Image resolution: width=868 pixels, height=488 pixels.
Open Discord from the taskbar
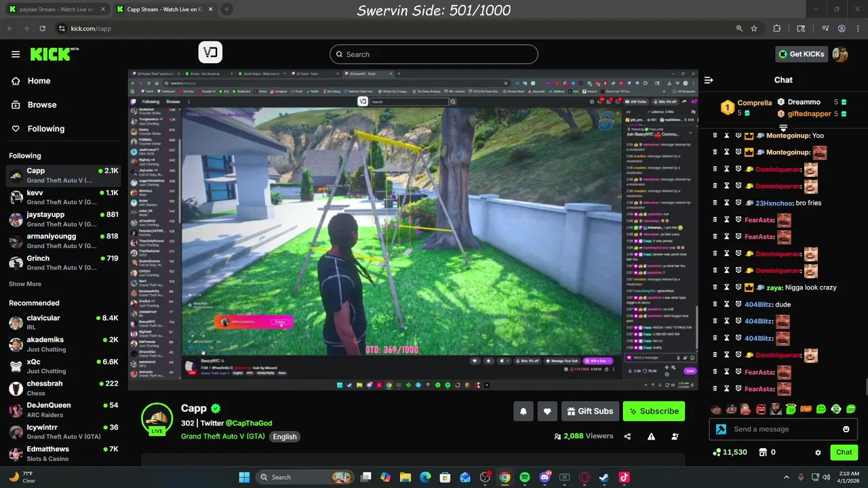point(545,477)
